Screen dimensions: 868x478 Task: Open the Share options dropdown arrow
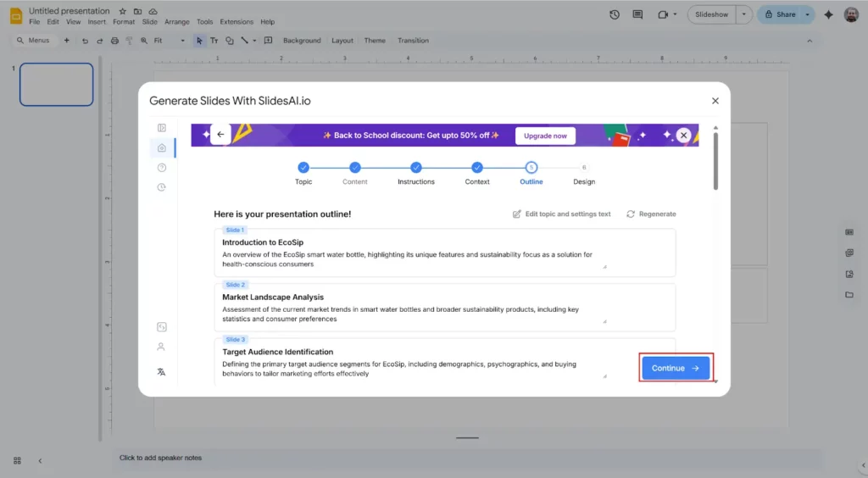tap(809, 14)
